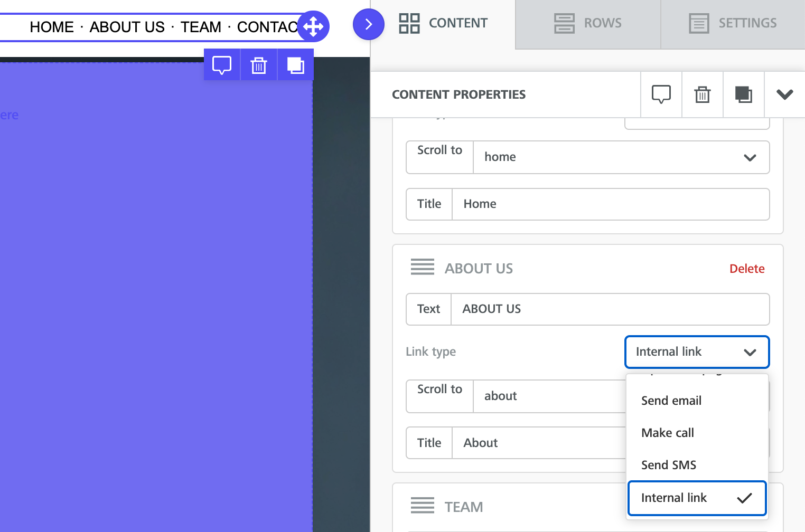Switch to the SETTINGS tab
The height and width of the screenshot is (532, 805).
pos(733,23)
